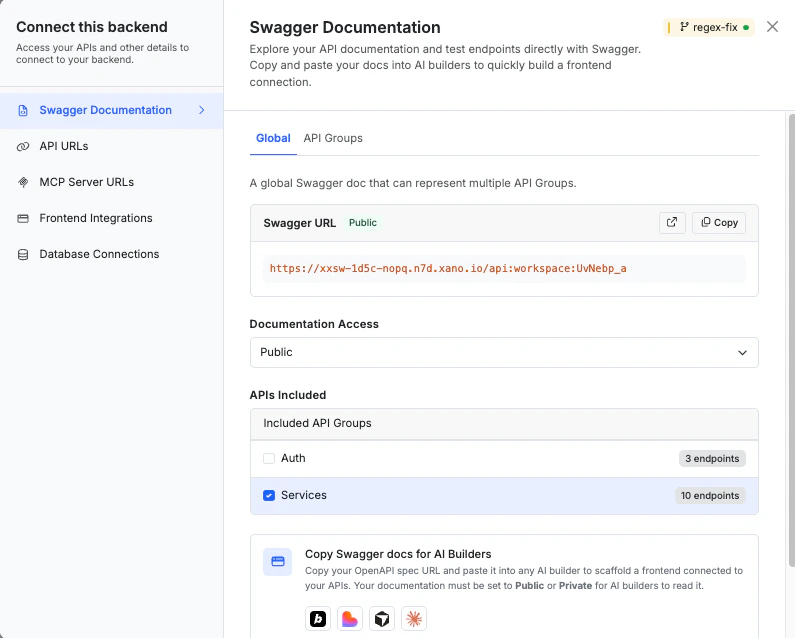Click the regex-fix branch badge
795x638 pixels.
point(709,27)
